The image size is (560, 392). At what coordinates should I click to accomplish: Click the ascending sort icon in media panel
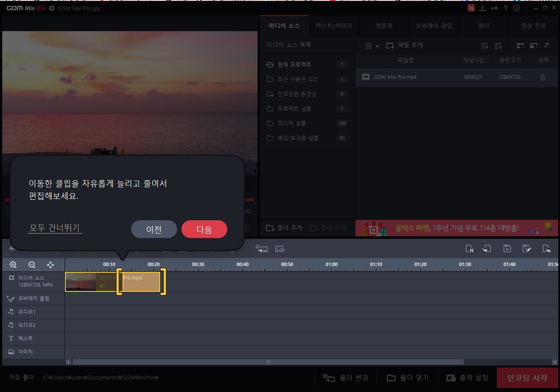[484, 45]
